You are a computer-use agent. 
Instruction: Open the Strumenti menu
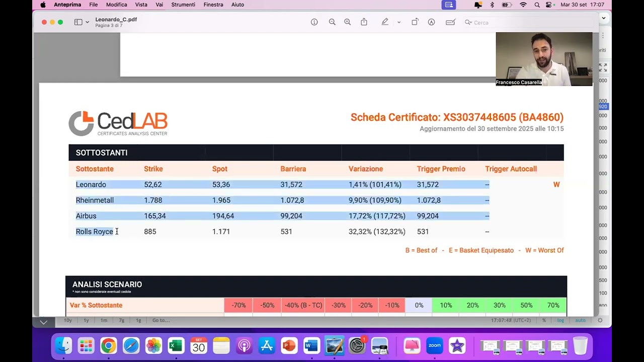[183, 5]
